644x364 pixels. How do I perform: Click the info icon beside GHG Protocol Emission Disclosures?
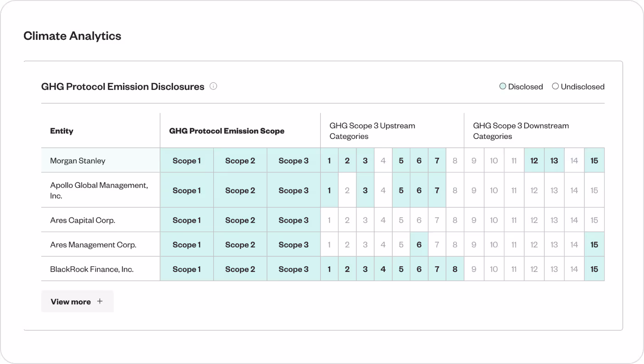(x=213, y=86)
